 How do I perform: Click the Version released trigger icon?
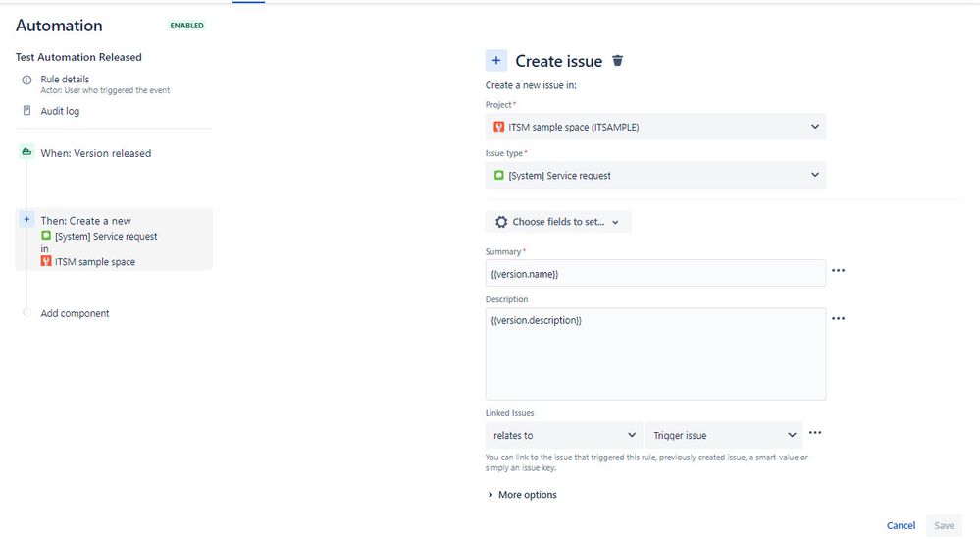tap(26, 152)
